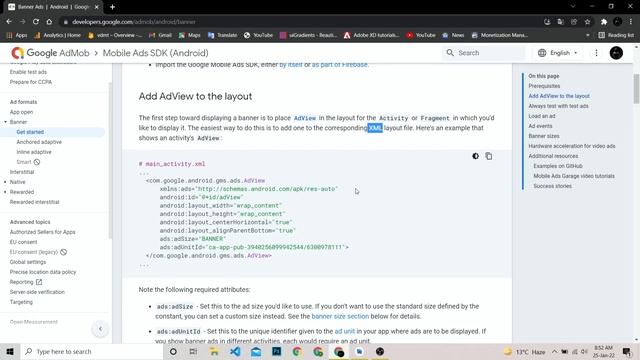640x360 pixels.
Task: Open Cortana from the taskbar
Action: (x=173, y=351)
